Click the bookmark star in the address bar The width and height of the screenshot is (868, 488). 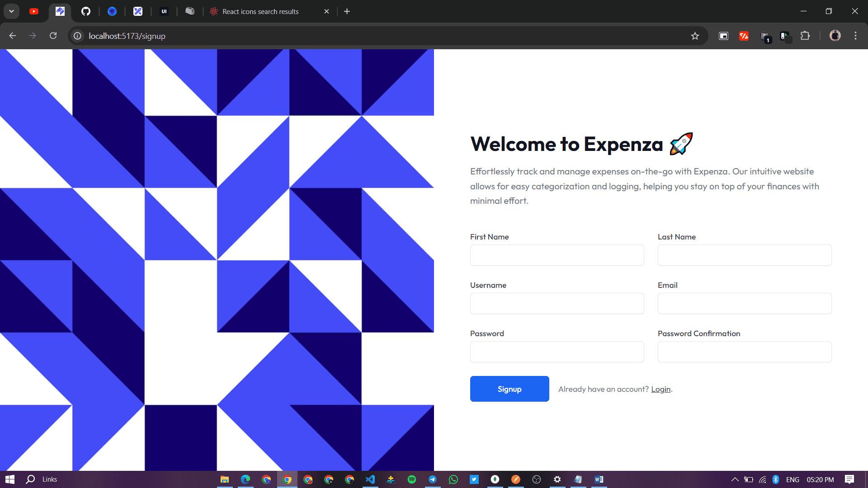click(695, 36)
